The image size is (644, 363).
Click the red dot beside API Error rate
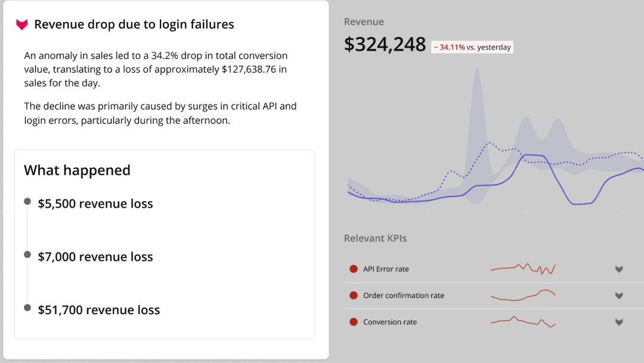[353, 269]
